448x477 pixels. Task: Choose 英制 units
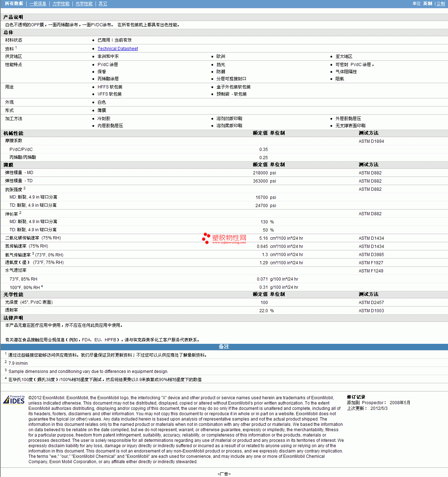(x=427, y=4)
